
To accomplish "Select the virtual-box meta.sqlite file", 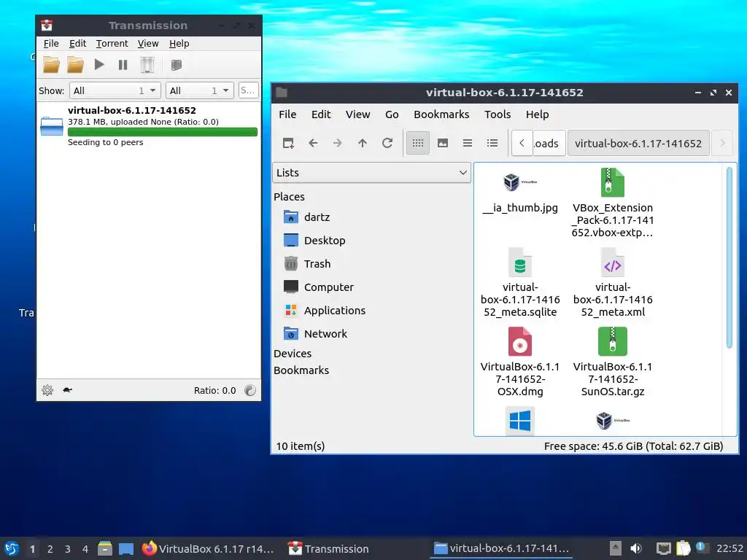I will tap(519, 282).
